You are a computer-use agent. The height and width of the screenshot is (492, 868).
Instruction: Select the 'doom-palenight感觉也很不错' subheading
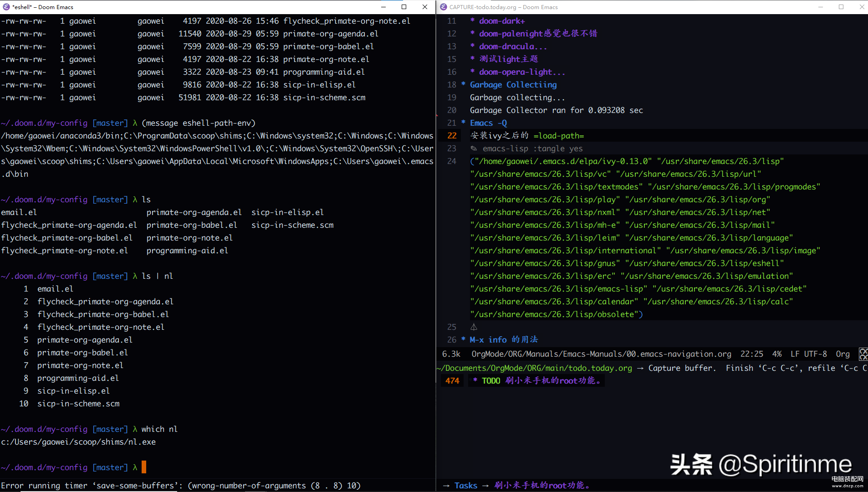(538, 34)
